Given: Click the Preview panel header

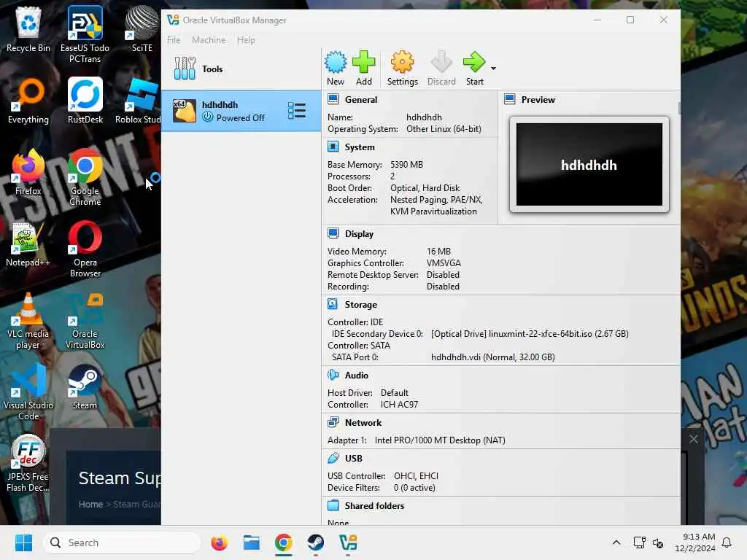Looking at the screenshot, I should pos(538,99).
